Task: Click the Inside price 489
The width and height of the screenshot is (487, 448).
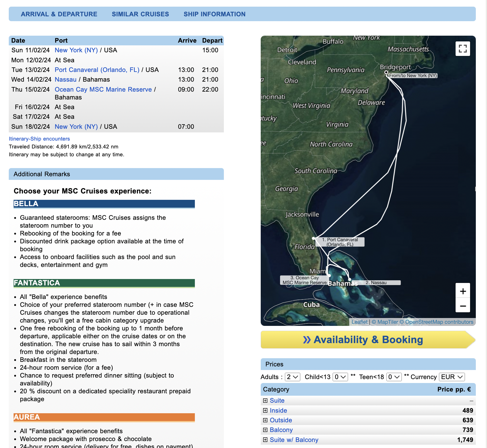Action: tap(468, 411)
